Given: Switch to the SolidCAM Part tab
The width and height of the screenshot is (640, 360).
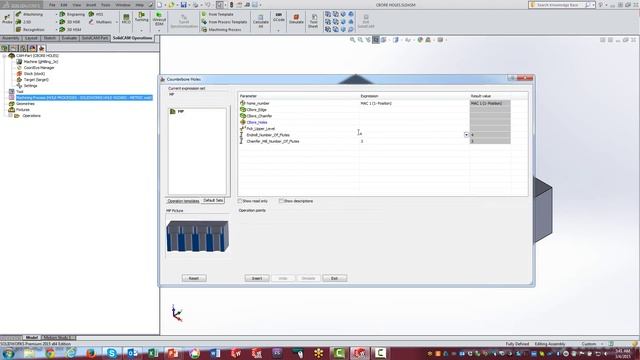Looking at the screenshot, I should [x=95, y=38].
